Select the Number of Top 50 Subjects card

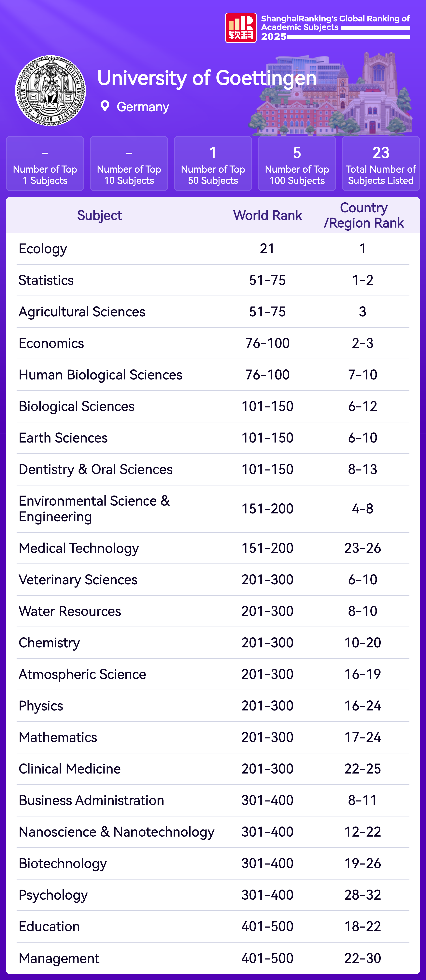213,164
